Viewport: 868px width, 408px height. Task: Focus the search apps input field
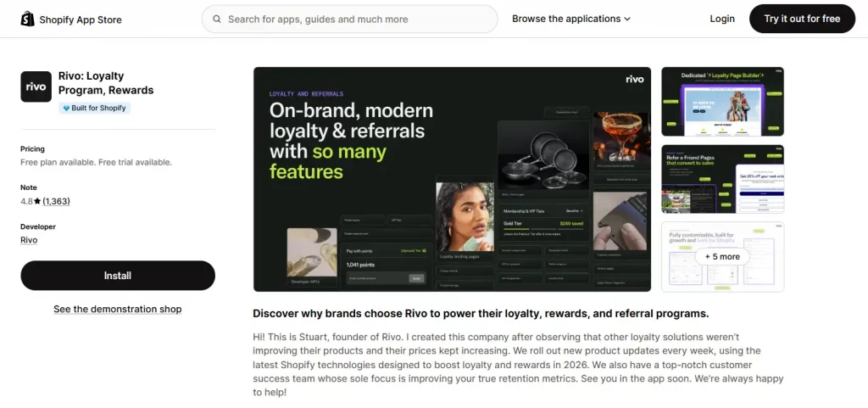pos(350,20)
